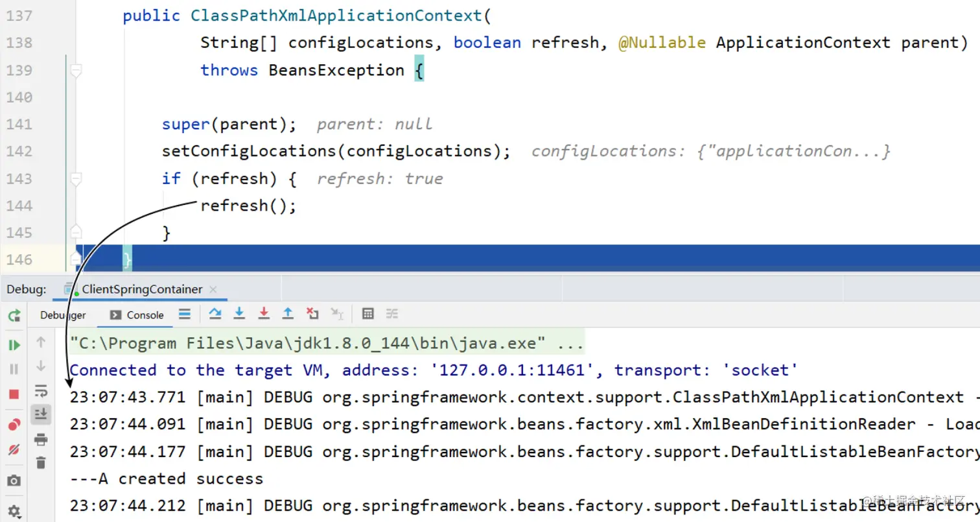Go down the stack trace with the down arrow
Image resolution: width=980 pixels, height=522 pixels.
coord(41,366)
